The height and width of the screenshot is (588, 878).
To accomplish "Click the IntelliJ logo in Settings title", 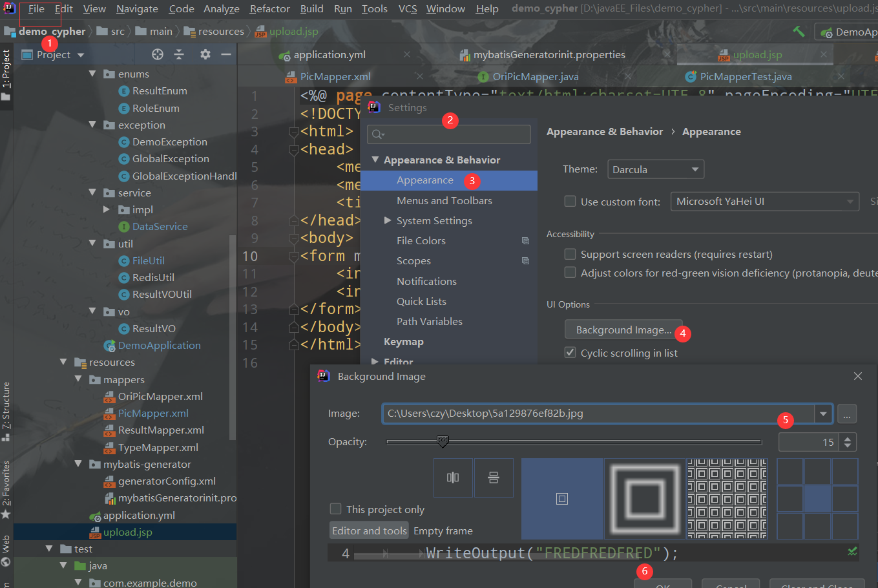I will coord(374,107).
